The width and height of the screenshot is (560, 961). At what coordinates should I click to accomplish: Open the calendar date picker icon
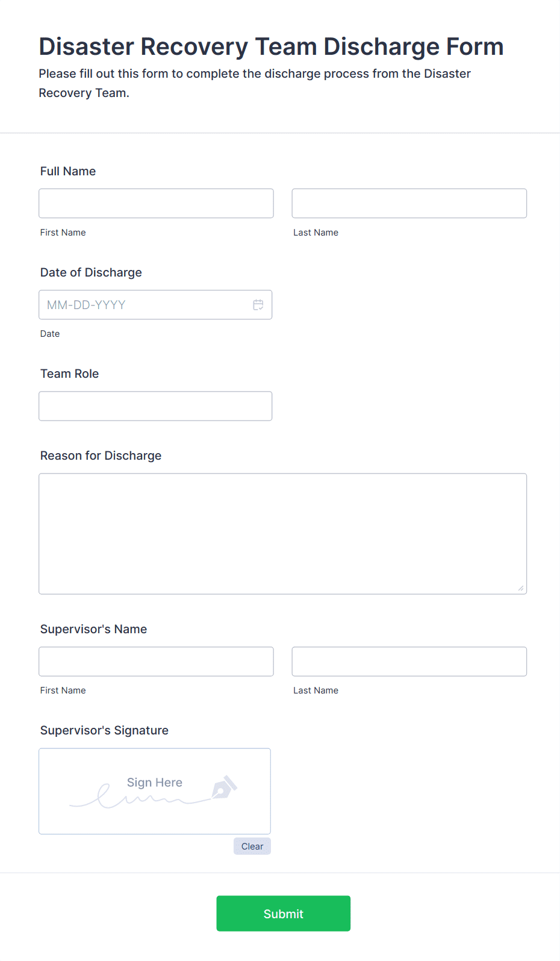tap(258, 305)
